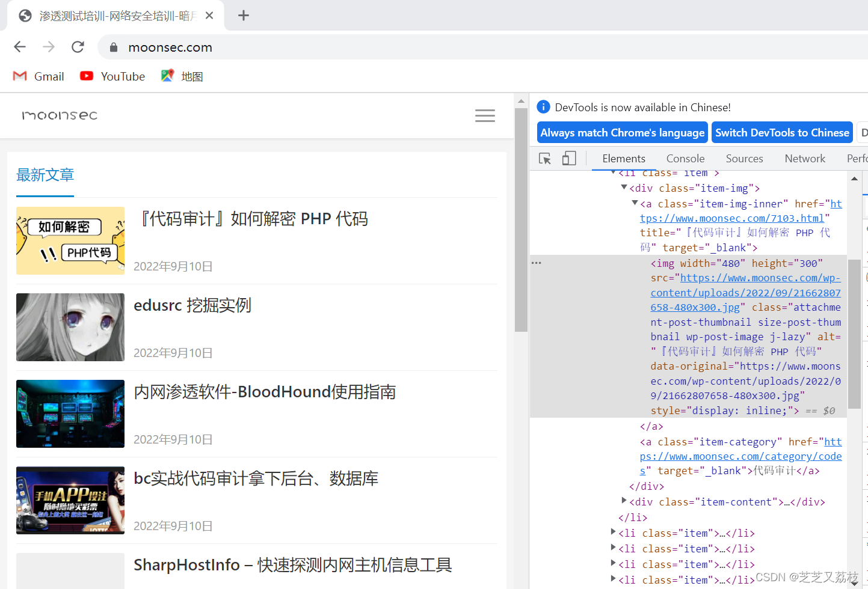Viewport: 868px width, 589px height.
Task: Click the 手机APP设计 article thumbnail
Action: 70,500
